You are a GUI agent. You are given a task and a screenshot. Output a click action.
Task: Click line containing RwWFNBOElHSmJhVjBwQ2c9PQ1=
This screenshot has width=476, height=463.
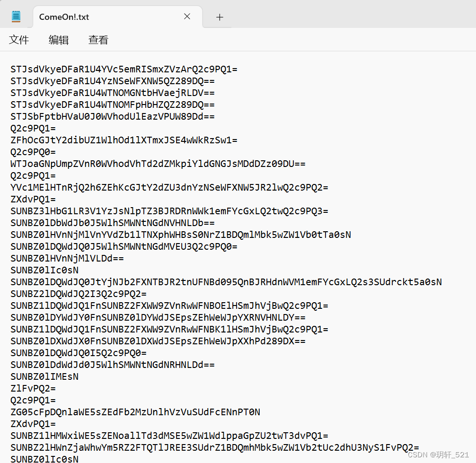point(169,306)
